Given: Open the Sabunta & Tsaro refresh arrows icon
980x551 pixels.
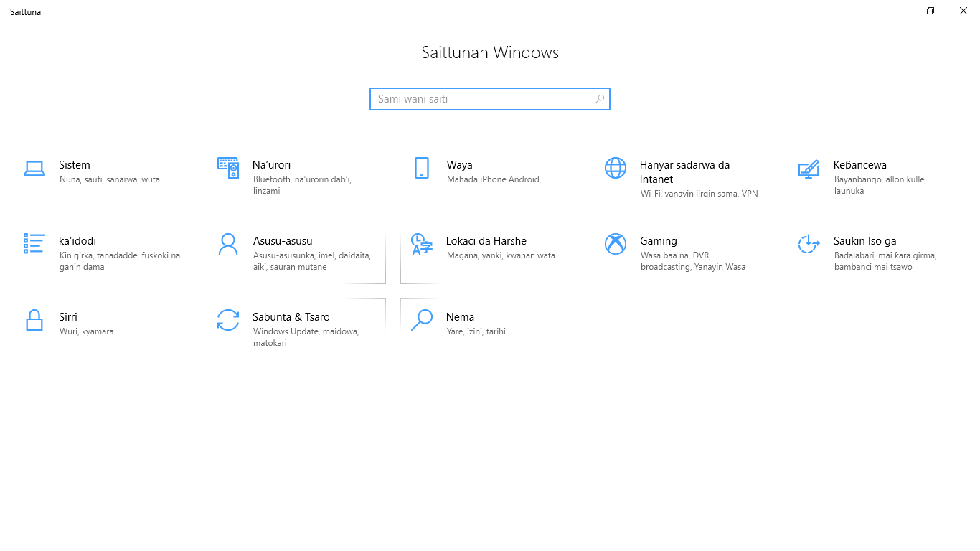Looking at the screenshot, I should (x=228, y=320).
